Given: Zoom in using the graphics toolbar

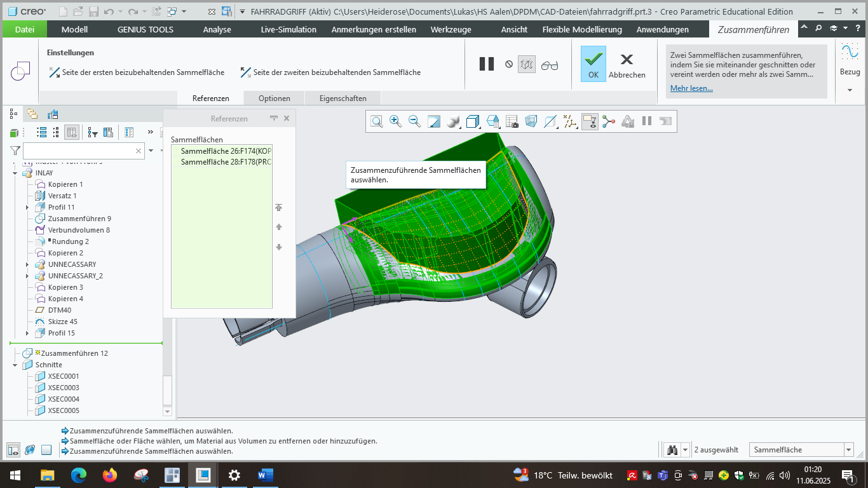Looking at the screenshot, I should [395, 121].
